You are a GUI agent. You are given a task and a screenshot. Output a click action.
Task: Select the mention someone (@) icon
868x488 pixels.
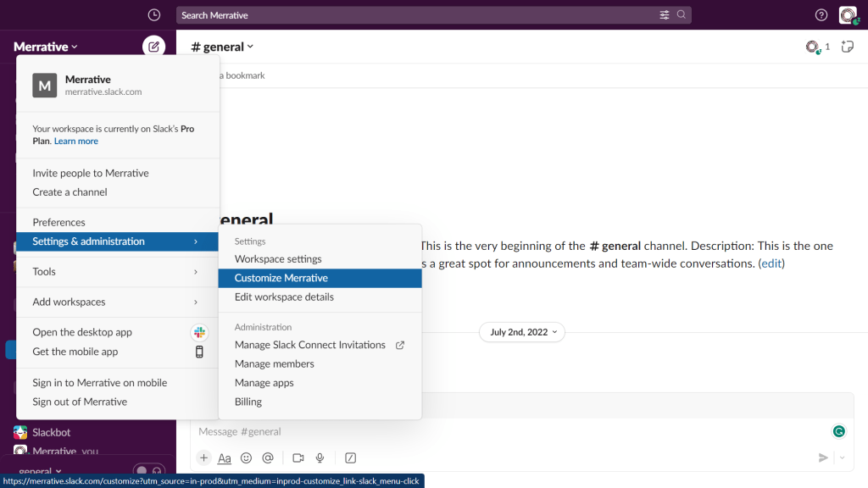(x=270, y=457)
